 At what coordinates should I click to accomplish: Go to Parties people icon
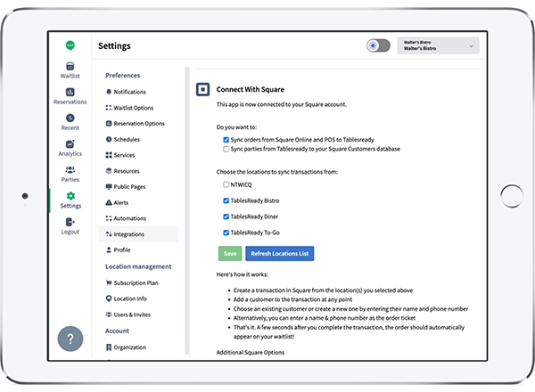pos(70,169)
